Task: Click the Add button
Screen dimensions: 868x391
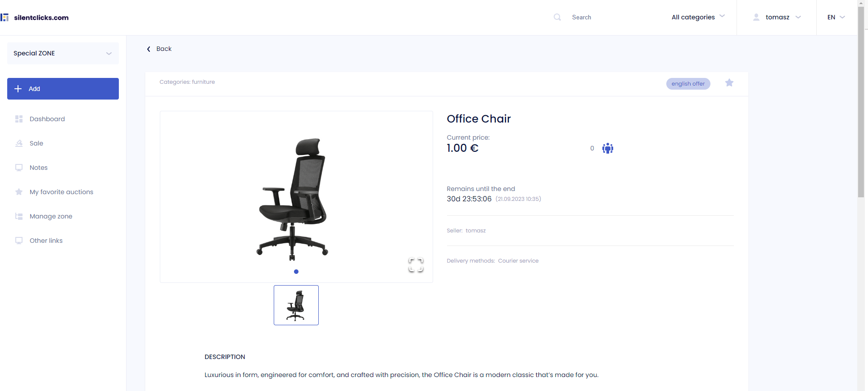Action: [63, 89]
